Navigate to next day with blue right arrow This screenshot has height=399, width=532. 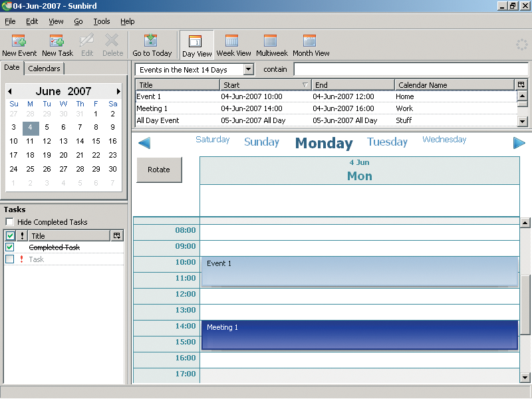point(519,143)
